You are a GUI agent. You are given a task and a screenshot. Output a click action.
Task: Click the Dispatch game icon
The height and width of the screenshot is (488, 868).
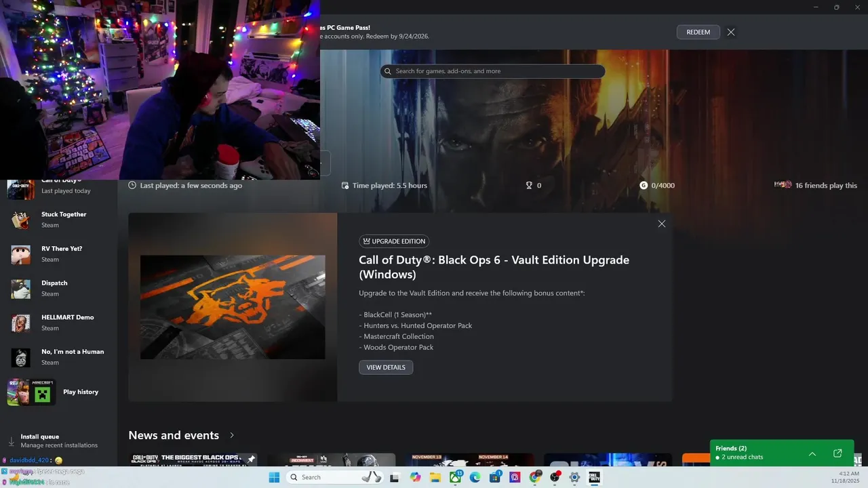[20, 289]
